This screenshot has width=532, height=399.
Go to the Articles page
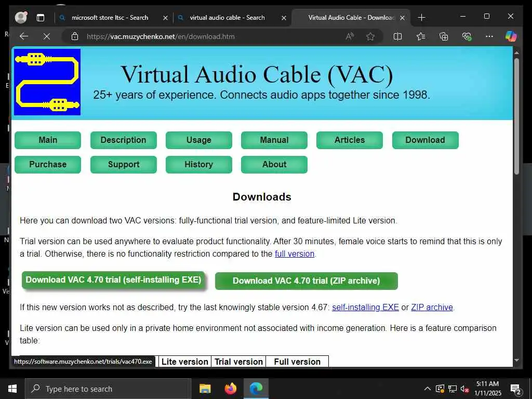[x=350, y=140]
